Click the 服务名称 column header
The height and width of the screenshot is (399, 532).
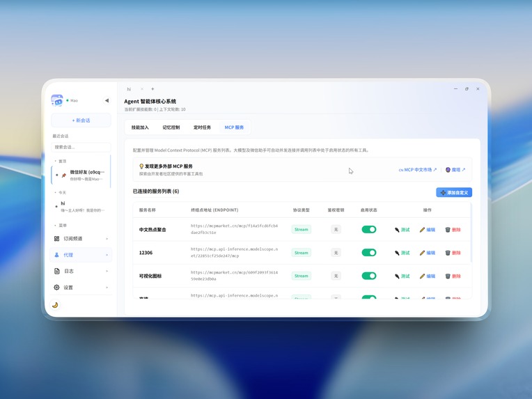click(x=147, y=210)
